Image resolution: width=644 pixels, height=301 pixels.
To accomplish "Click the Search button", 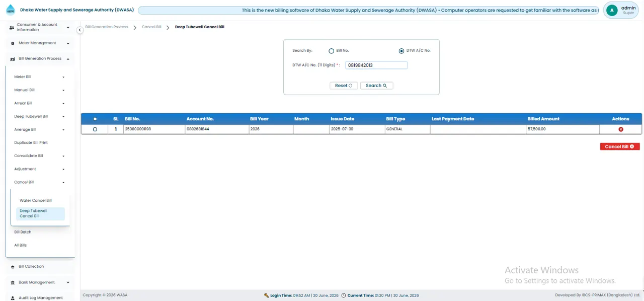I will point(376,86).
